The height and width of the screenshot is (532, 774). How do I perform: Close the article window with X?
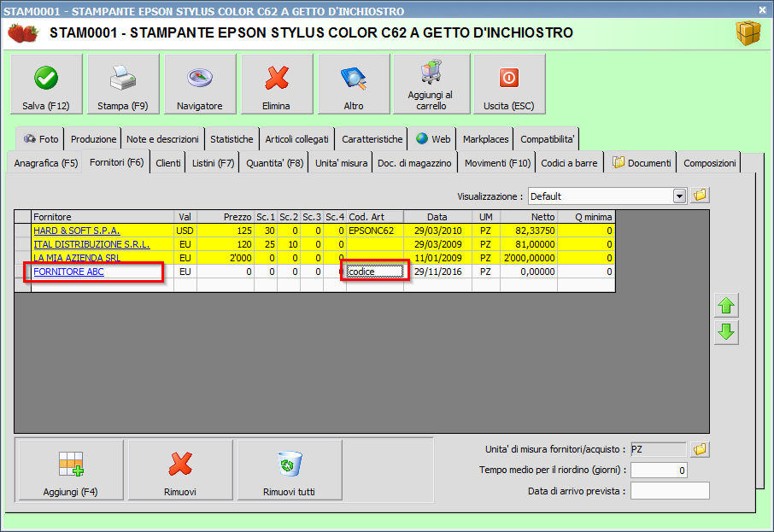[x=762, y=9]
